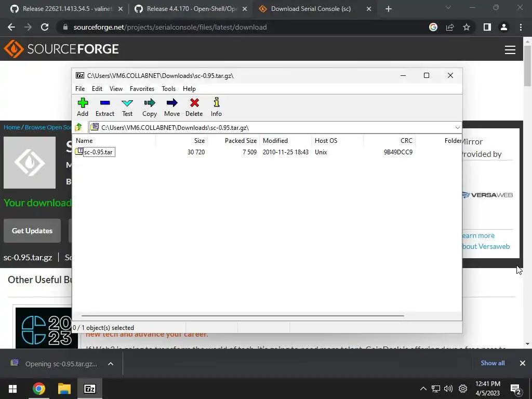Screen dimensions: 532x399
Task: Reload the SourceForge page
Action: coord(45,27)
